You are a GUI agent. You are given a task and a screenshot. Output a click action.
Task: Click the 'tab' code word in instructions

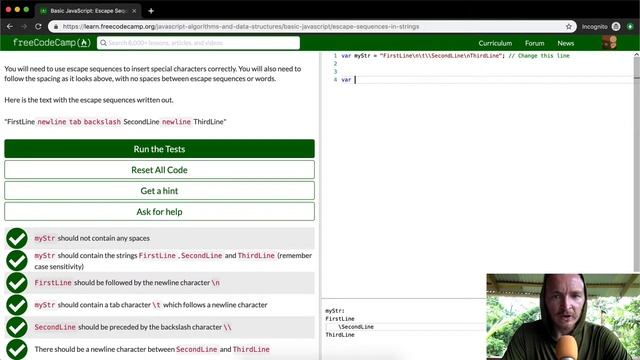[x=75, y=122]
